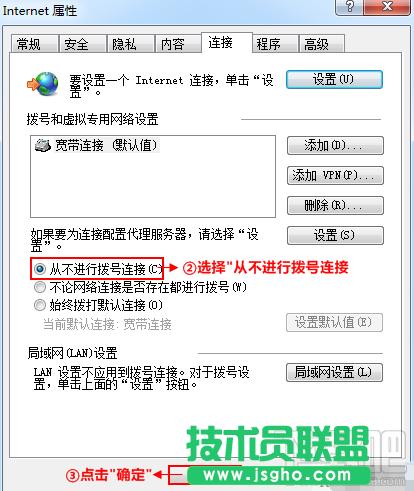This screenshot has width=414, height=491.
Task: Click the 添加 VPN(P)... button
Action: coord(335,175)
